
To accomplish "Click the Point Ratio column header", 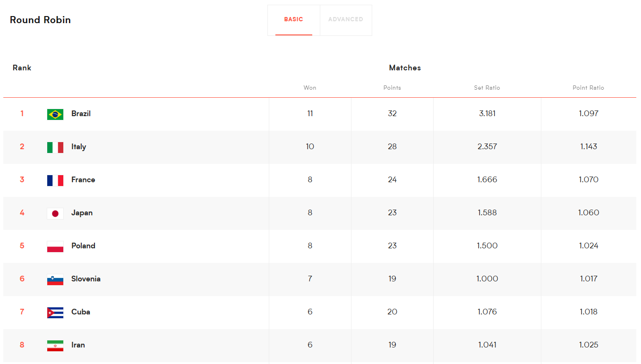I will point(588,88).
